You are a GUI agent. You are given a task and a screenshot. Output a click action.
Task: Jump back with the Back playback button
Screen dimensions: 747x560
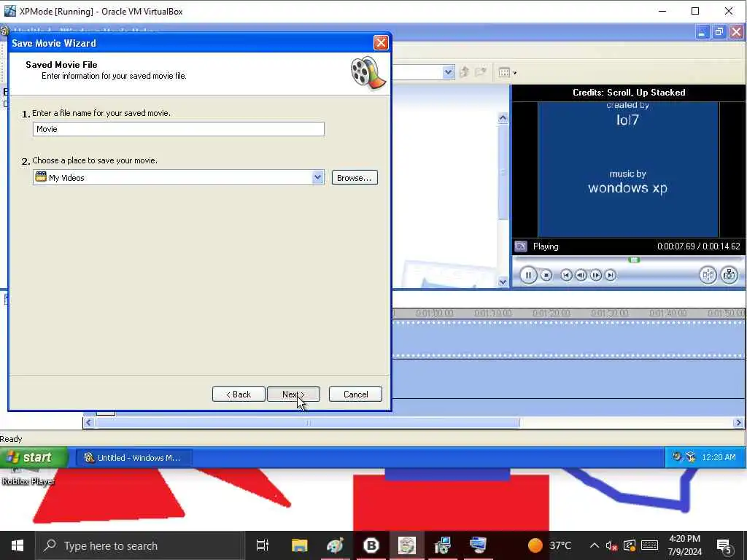click(566, 275)
